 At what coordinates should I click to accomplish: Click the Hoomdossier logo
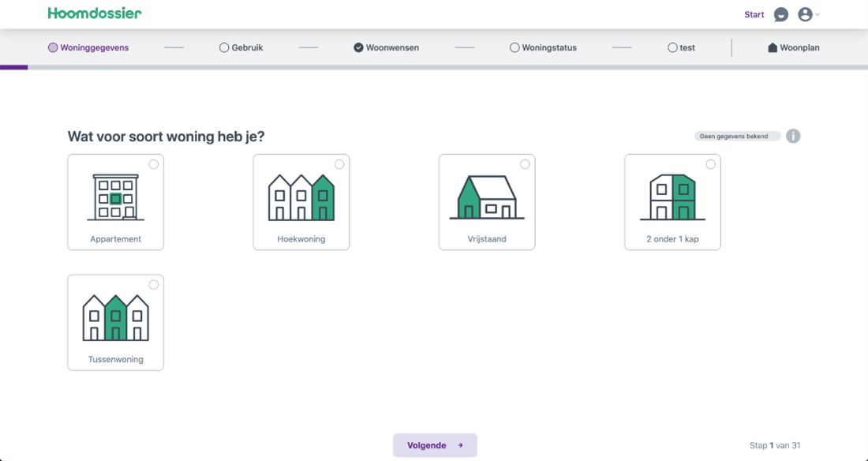[x=95, y=13]
